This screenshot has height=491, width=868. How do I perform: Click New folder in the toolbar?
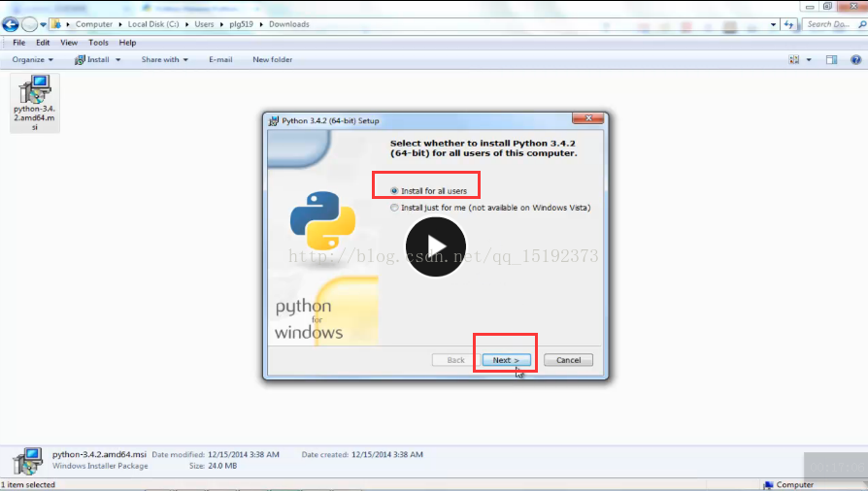[x=273, y=60]
